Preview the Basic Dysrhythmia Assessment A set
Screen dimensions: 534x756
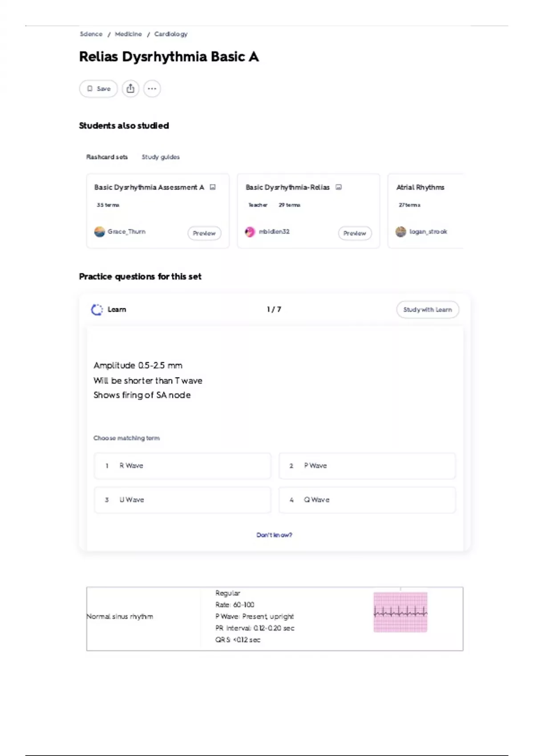[204, 233]
